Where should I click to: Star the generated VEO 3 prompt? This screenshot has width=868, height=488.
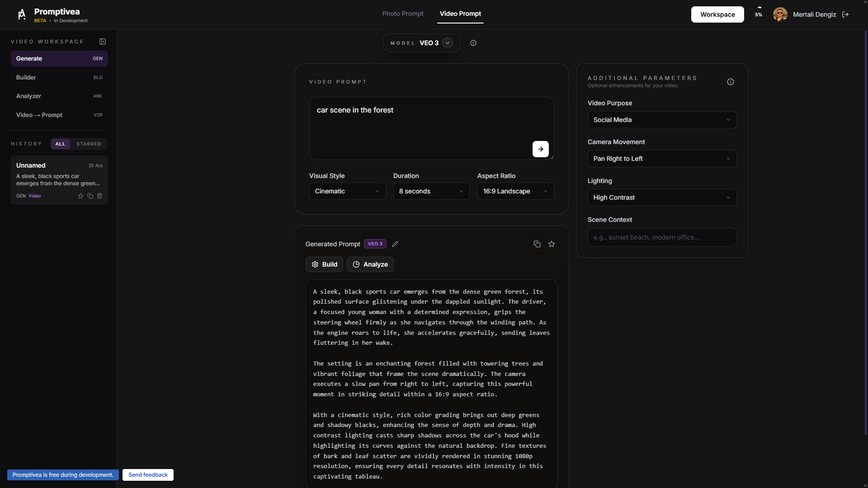(x=551, y=244)
